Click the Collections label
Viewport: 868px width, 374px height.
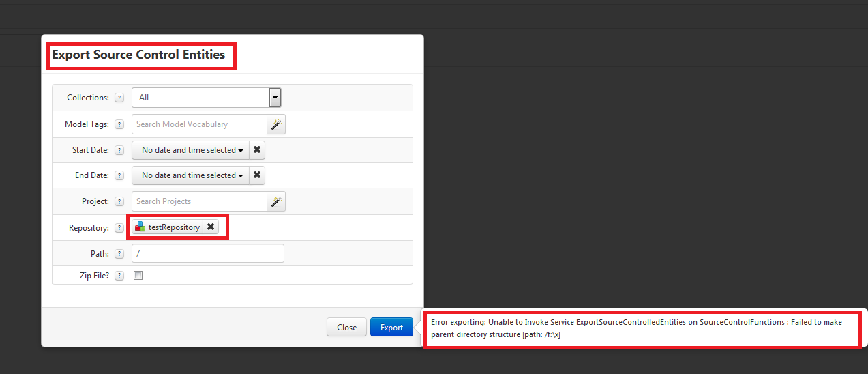coord(88,98)
